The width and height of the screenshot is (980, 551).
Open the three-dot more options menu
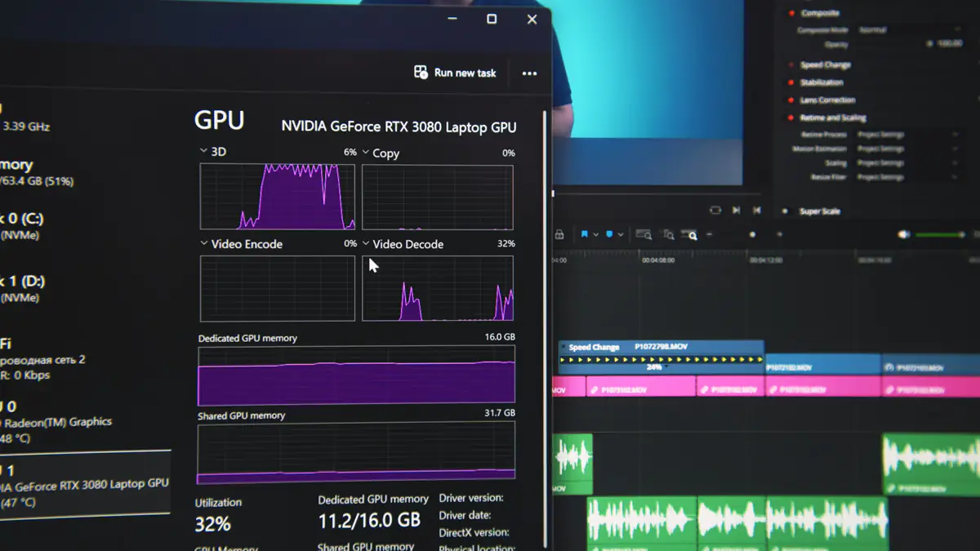(x=529, y=73)
